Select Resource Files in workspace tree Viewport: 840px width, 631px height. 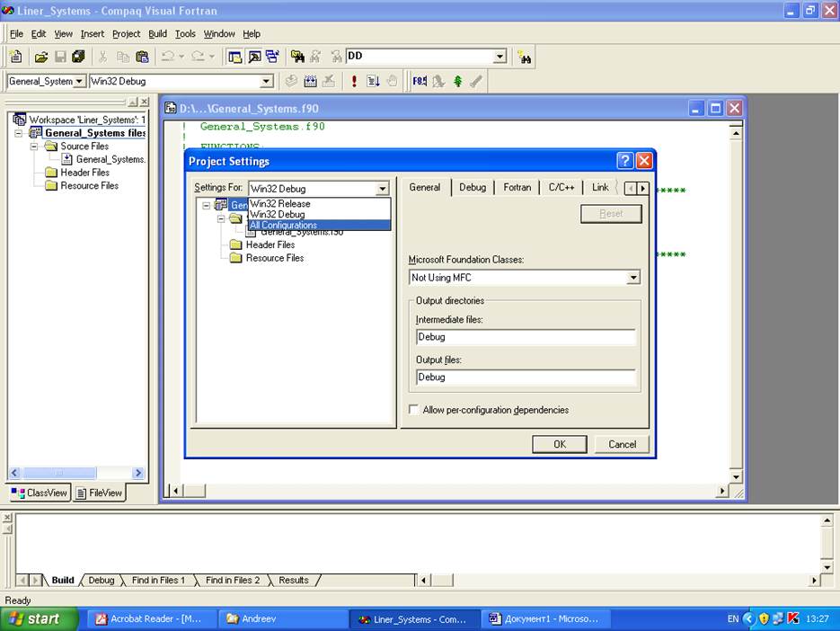(x=89, y=185)
